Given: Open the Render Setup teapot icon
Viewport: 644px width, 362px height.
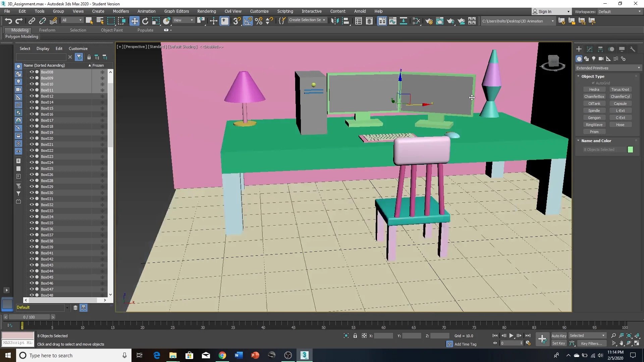Looking at the screenshot, I should point(429,21).
